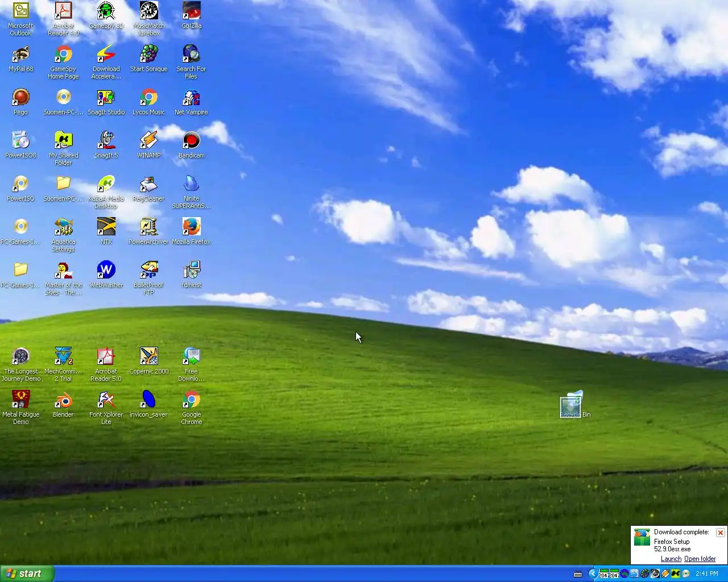Click the PowerISO disc tray icon
This screenshot has width=728, height=582.
(686, 573)
